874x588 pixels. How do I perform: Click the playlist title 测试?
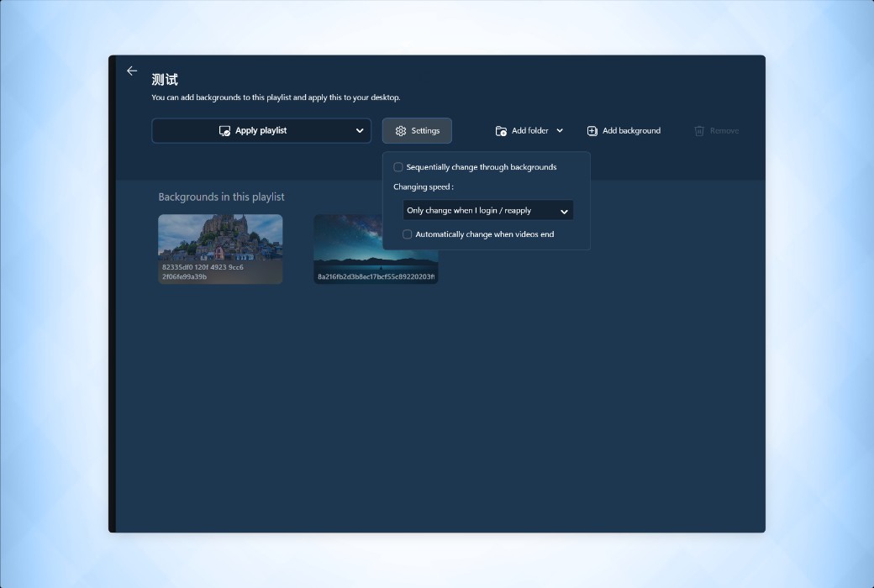pyautogui.click(x=165, y=80)
